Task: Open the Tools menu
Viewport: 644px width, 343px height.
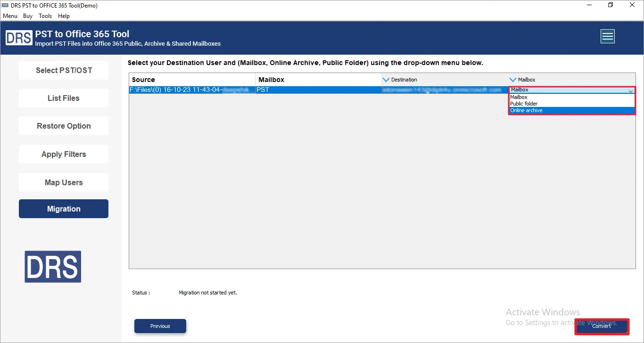Action: [x=45, y=16]
